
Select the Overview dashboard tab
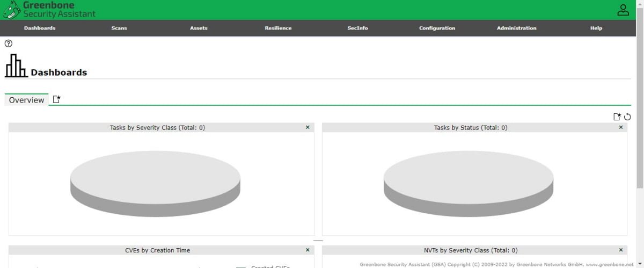tap(26, 100)
